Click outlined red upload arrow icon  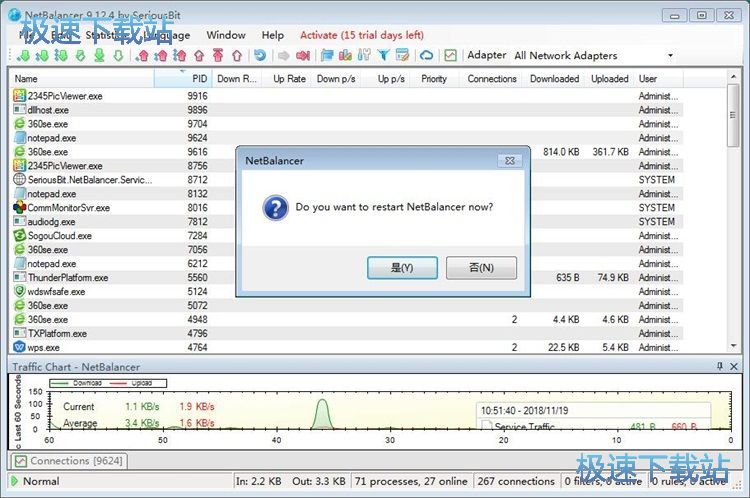pos(237,55)
